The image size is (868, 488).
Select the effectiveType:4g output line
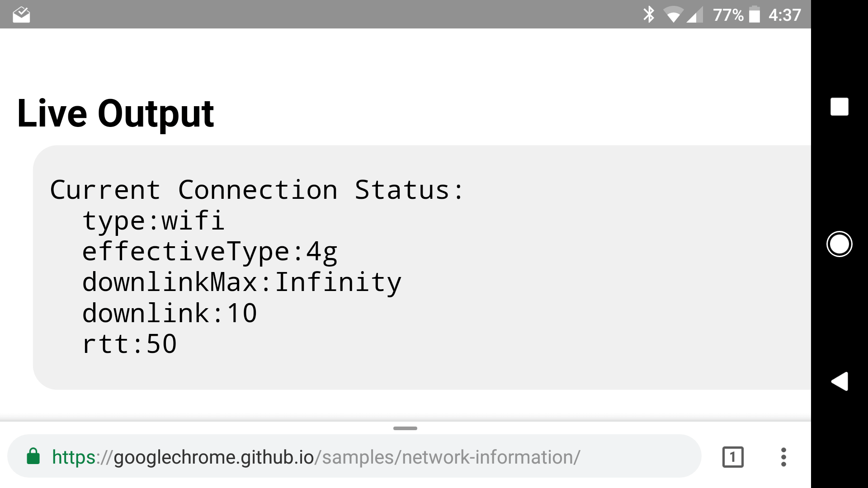click(x=209, y=252)
